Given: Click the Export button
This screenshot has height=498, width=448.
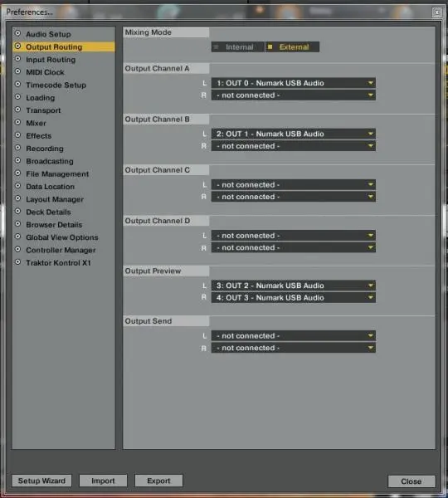Looking at the screenshot, I should coord(158,481).
